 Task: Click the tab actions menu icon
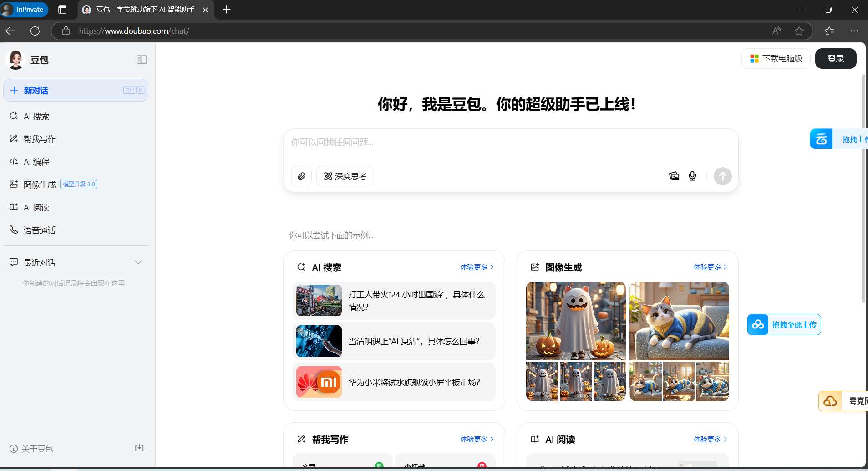(x=62, y=10)
